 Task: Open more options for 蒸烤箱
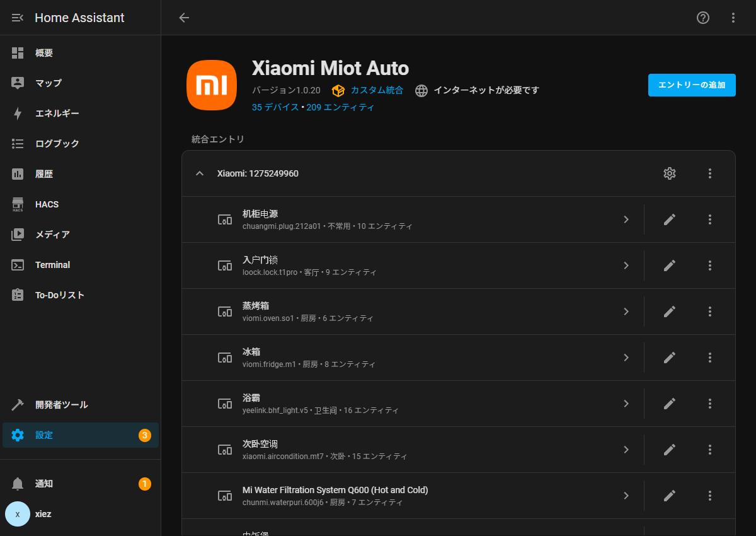[x=710, y=312]
